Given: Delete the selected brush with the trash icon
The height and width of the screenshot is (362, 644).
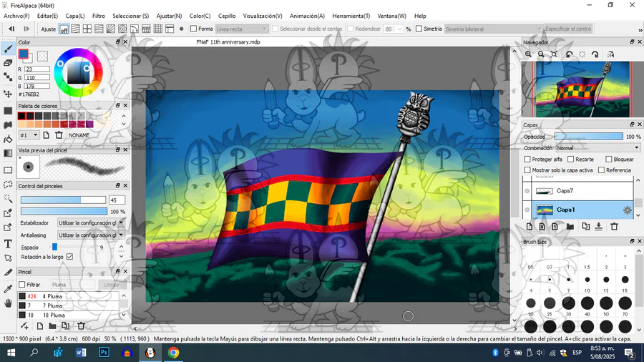Looking at the screenshot, I should click(x=81, y=326).
